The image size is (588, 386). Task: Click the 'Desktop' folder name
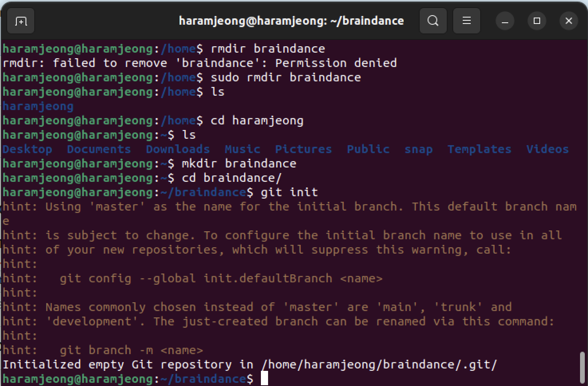coord(27,149)
